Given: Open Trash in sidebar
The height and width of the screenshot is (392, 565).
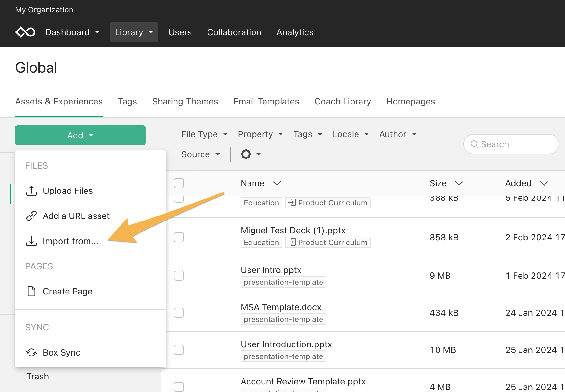Looking at the screenshot, I should 37,376.
